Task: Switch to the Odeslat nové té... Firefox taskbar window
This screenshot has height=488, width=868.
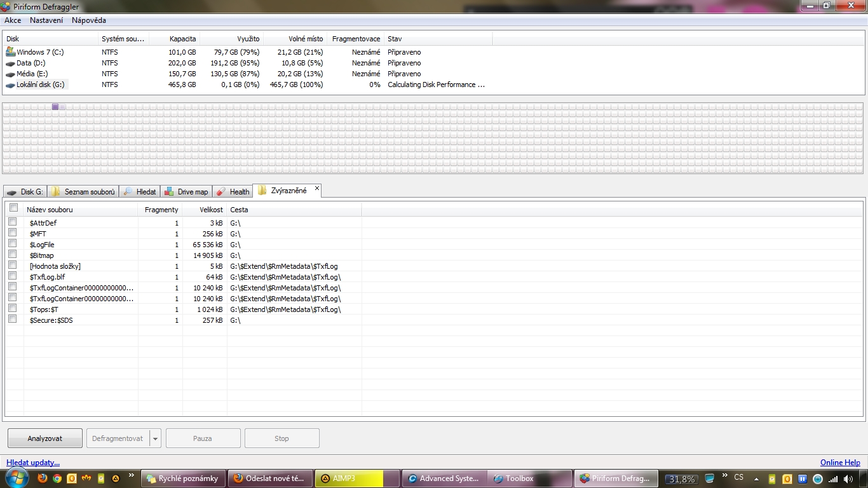Action: pyautogui.click(x=269, y=478)
